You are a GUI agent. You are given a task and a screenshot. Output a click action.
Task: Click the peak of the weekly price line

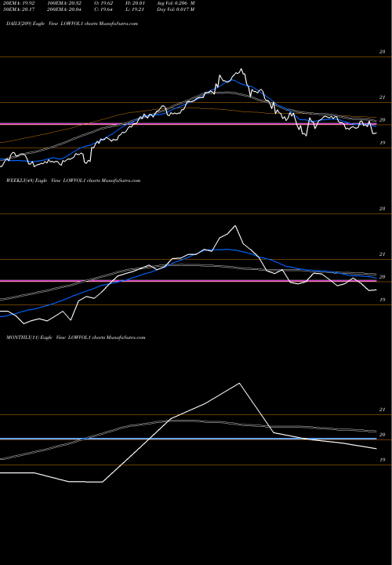coord(235,226)
